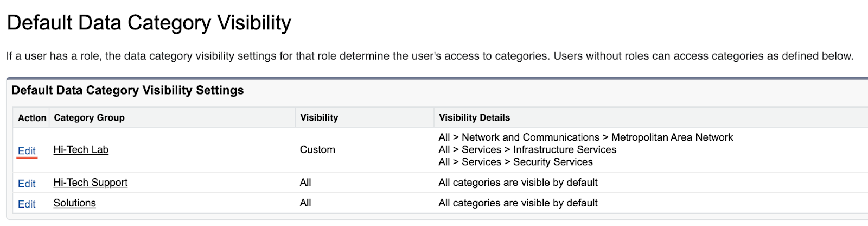This screenshot has width=868, height=226.
Task: Click Hi-Tech Support's visible-by-default details text
Action: coord(518,183)
